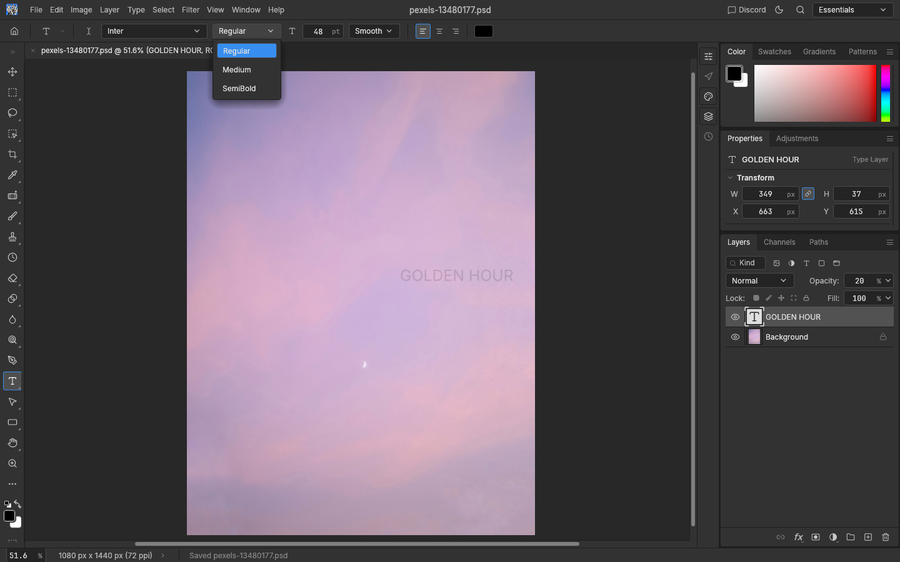The height and width of the screenshot is (562, 900).
Task: Pick a hue on the hue slider
Action: pos(886,93)
